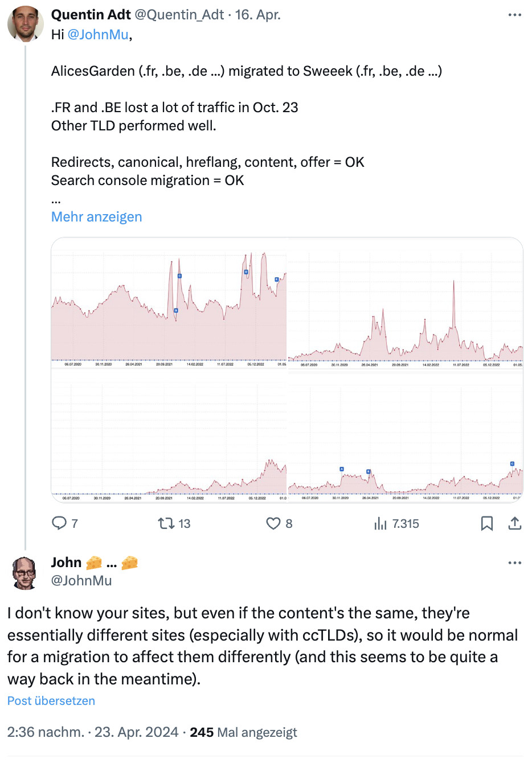The height and width of the screenshot is (763, 532).
Task: Click 'Post übersetzen' to translate
Action: pos(51,701)
